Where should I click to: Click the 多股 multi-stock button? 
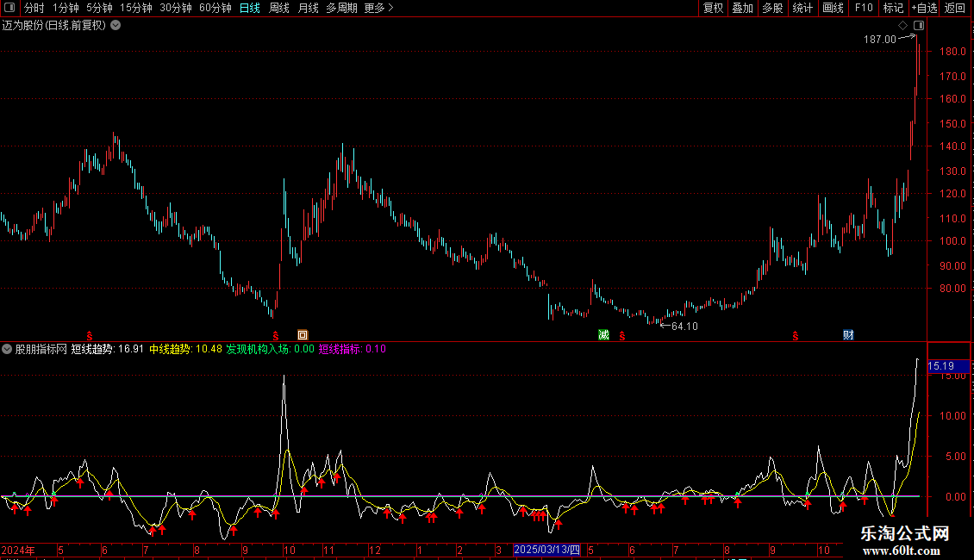point(773,8)
